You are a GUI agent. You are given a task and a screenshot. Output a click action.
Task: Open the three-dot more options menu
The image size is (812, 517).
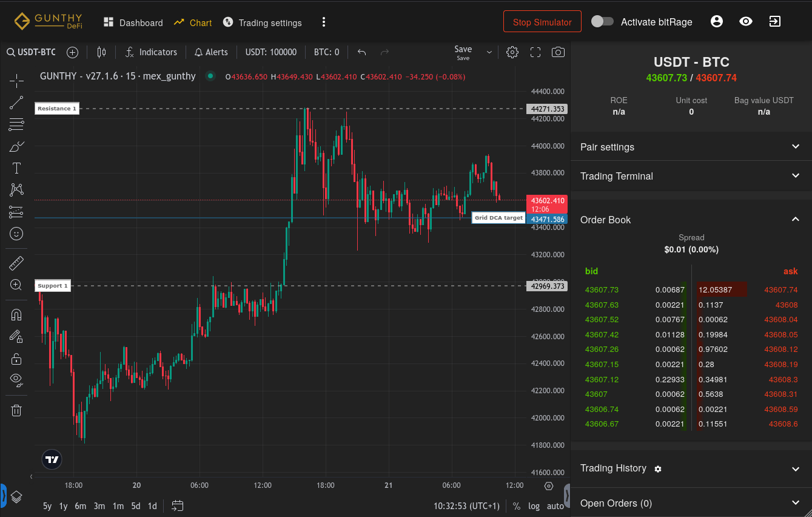coord(324,22)
